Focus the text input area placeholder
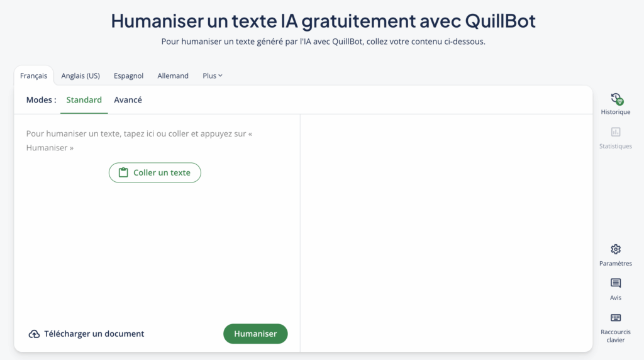 click(136, 140)
